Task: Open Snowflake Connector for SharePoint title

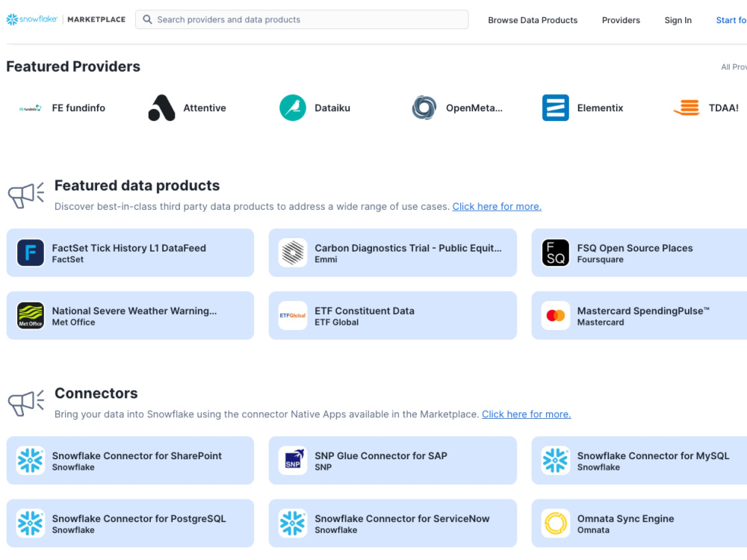Action: (x=137, y=455)
